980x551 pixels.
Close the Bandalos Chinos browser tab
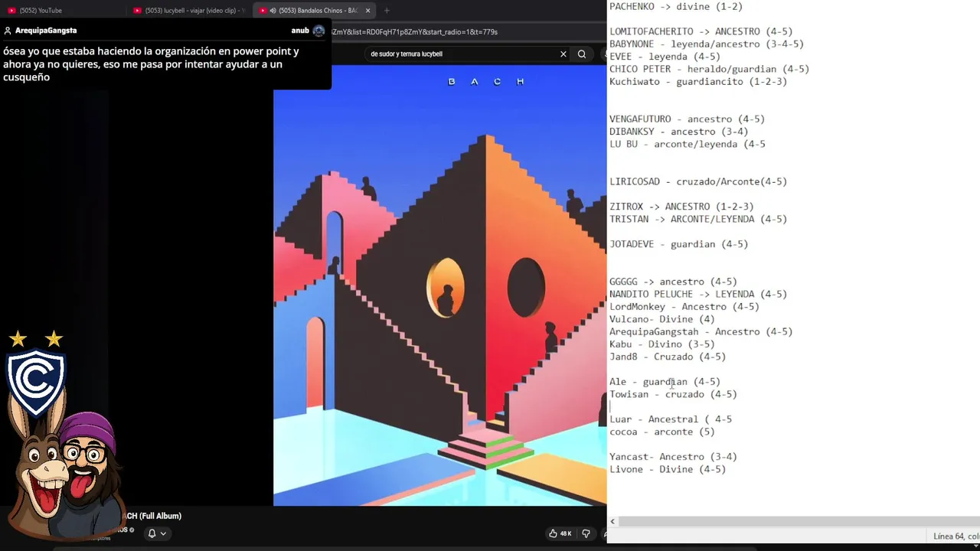[x=368, y=11]
